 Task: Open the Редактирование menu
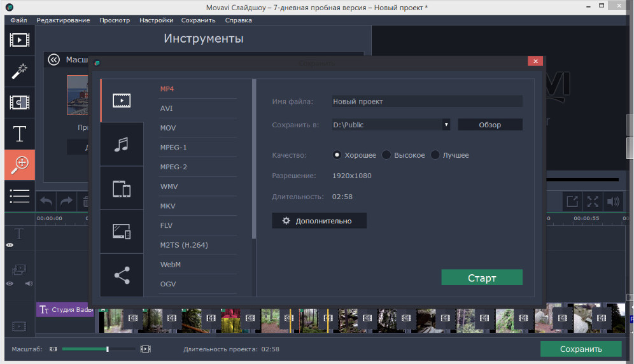tap(63, 20)
